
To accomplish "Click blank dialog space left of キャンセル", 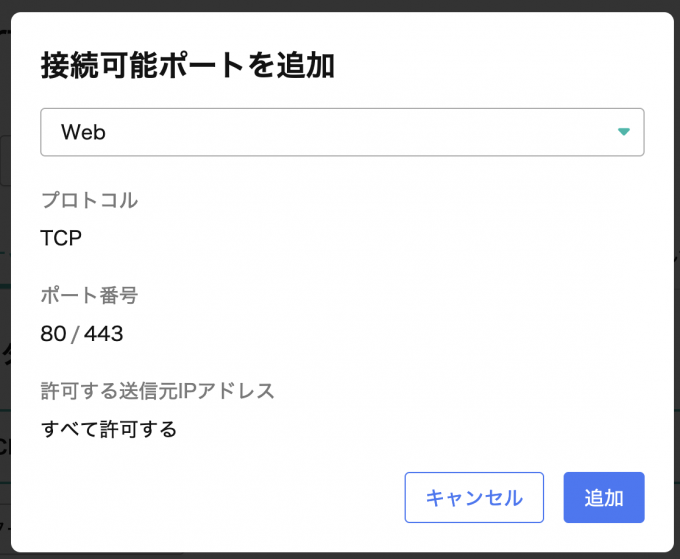I will click(x=217, y=497).
